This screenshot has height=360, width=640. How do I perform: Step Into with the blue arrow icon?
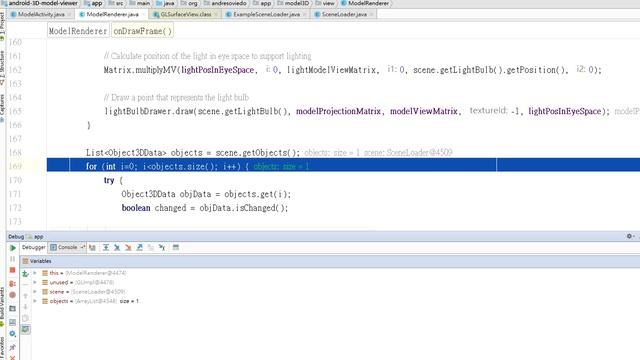click(117, 248)
